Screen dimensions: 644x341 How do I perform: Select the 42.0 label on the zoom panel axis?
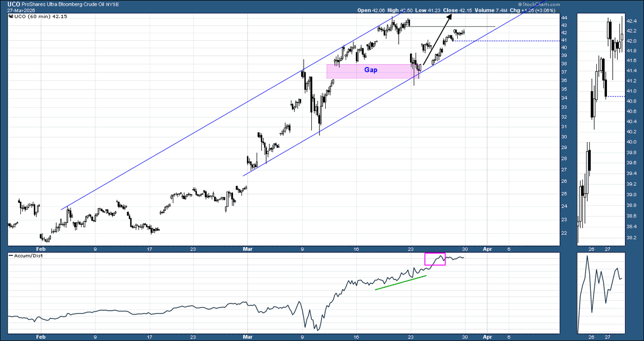click(632, 41)
